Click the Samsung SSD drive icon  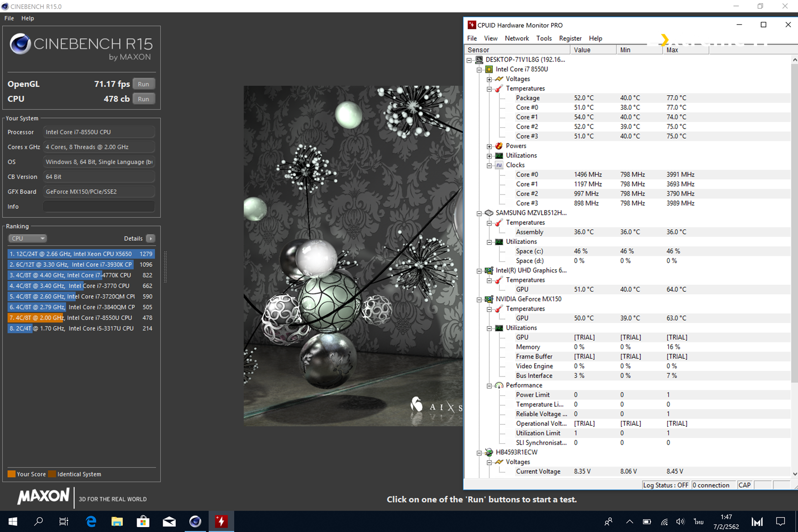pos(489,213)
